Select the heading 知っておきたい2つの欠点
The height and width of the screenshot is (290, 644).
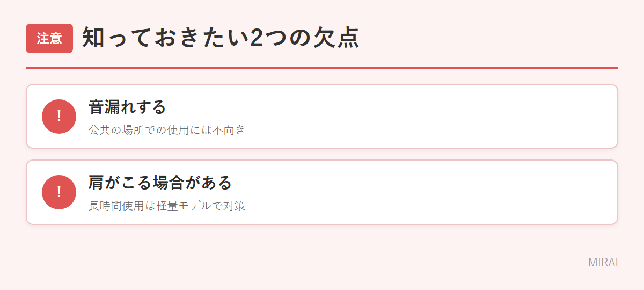tap(221, 38)
